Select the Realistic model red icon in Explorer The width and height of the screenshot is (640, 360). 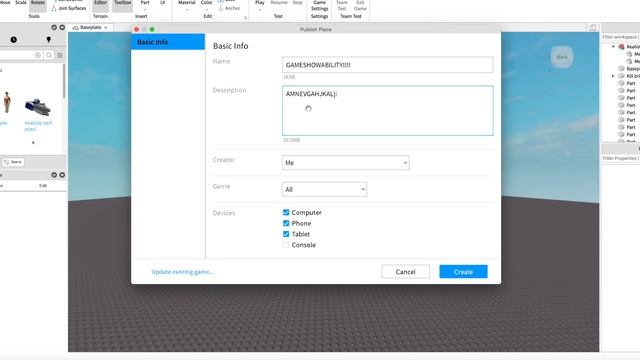click(x=621, y=47)
